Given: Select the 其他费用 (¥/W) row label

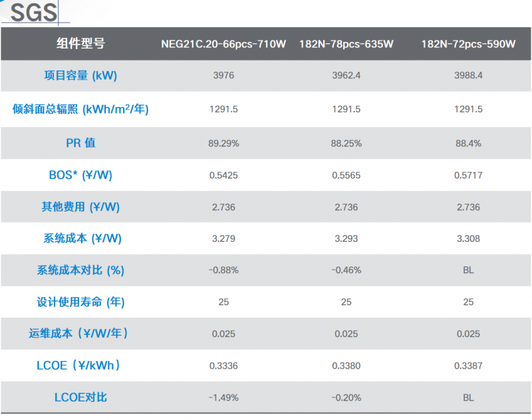Looking at the screenshot, I should point(80,207).
